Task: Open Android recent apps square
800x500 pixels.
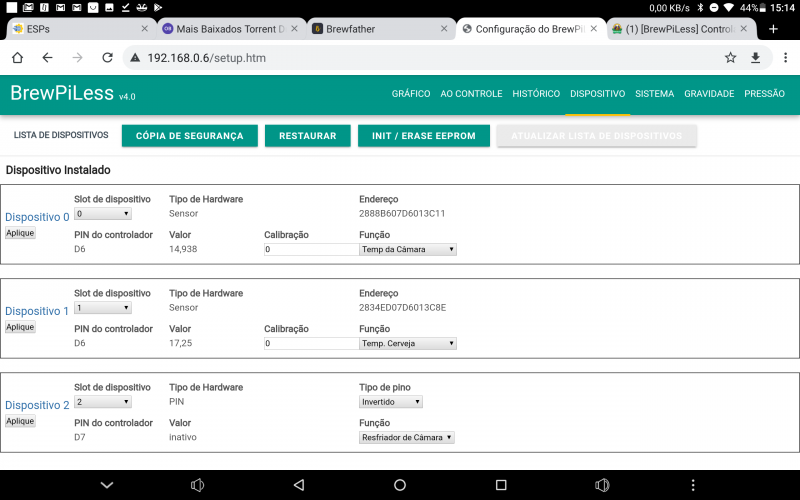Action: 501,485
